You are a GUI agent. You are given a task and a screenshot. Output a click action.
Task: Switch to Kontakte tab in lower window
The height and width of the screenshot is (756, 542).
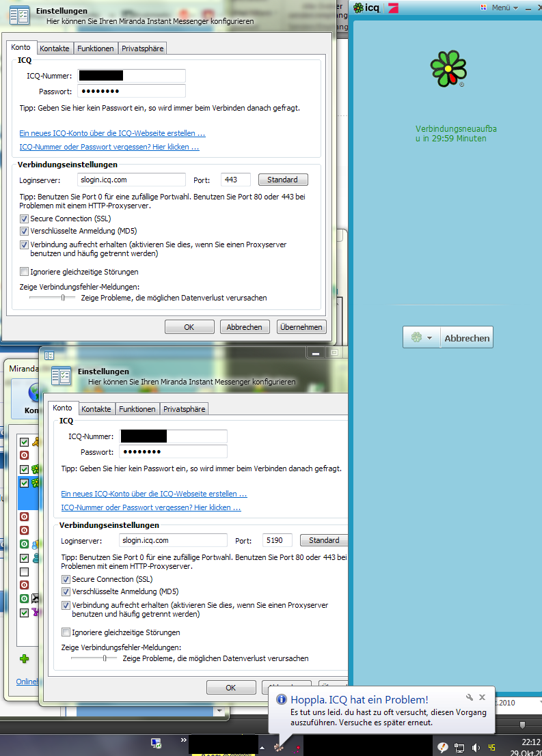point(96,409)
